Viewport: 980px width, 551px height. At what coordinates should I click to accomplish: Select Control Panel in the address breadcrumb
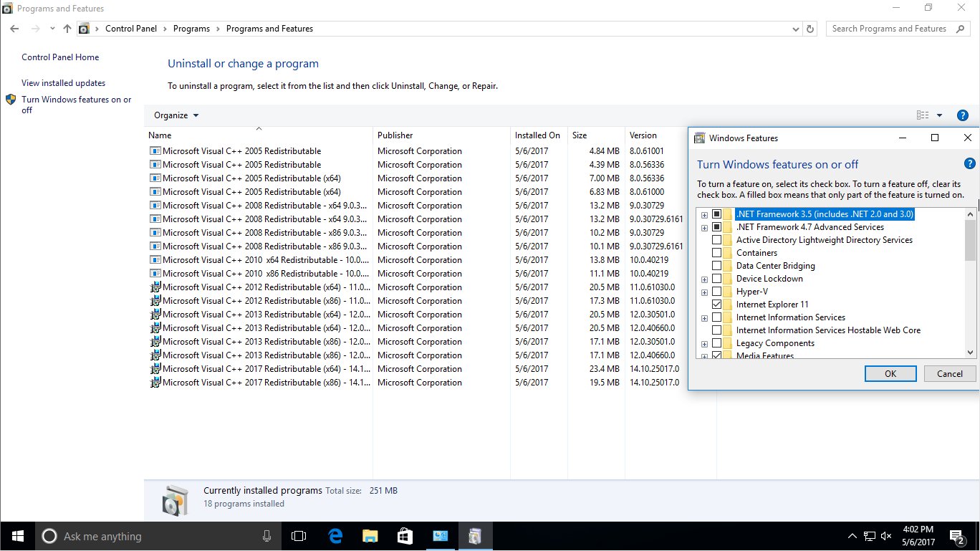[130, 29]
